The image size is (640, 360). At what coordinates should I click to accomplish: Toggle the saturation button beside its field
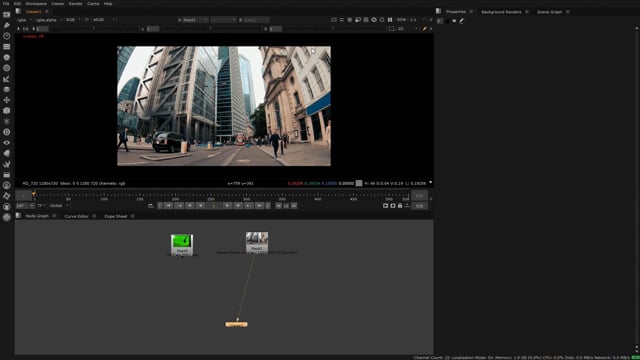pos(266,29)
